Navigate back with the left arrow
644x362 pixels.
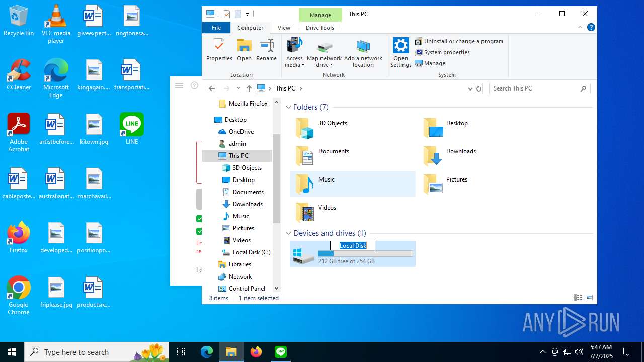point(212,88)
